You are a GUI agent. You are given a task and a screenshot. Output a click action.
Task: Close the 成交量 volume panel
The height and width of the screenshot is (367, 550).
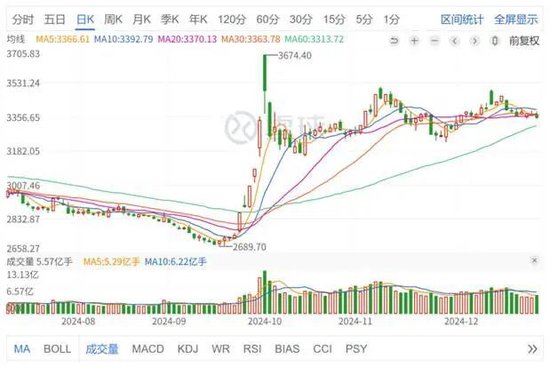(534, 260)
